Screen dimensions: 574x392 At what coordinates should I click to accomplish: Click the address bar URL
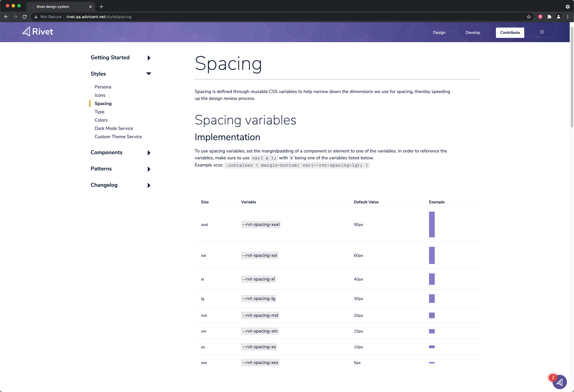coord(99,17)
